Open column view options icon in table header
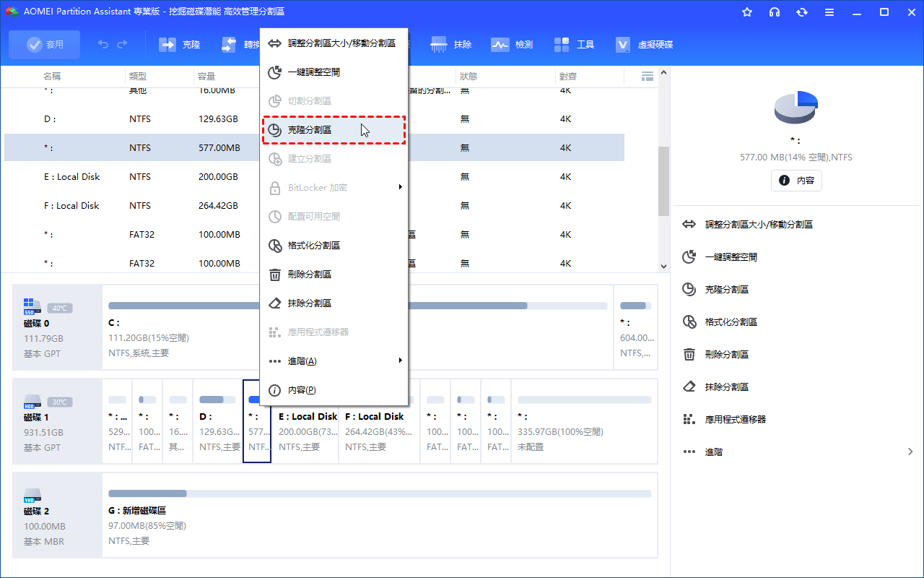Screen dimensions: 924x578 (647, 76)
